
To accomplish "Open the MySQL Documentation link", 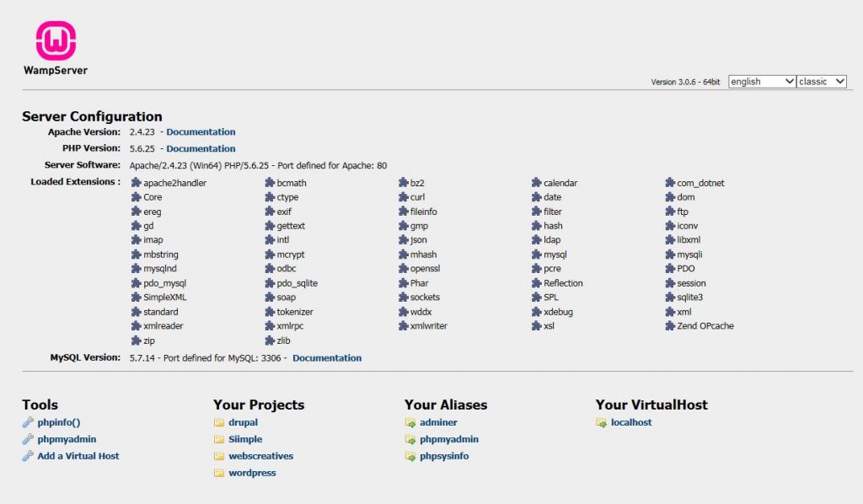I will pyautogui.click(x=327, y=358).
